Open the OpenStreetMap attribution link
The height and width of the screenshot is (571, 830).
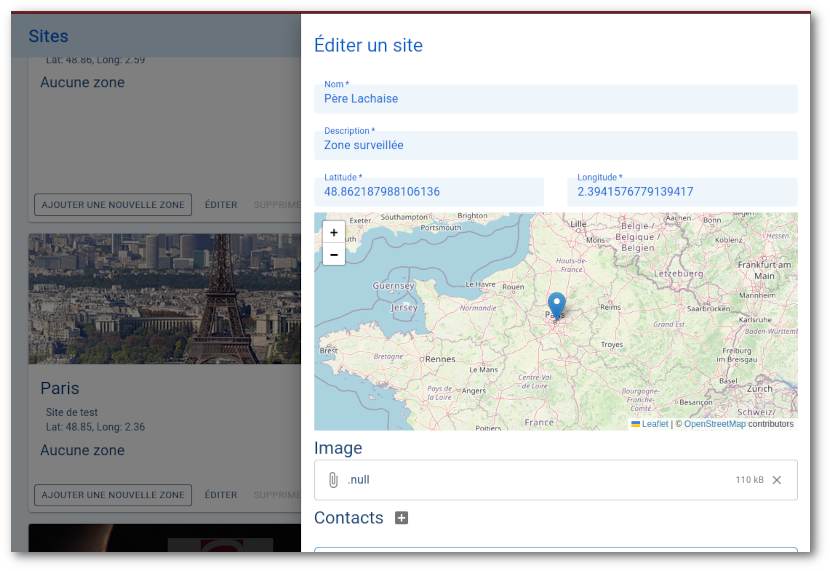pyautogui.click(x=715, y=424)
